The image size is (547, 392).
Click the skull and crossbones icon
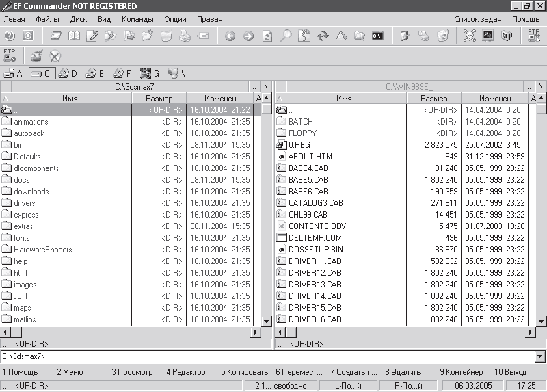(x=470, y=36)
